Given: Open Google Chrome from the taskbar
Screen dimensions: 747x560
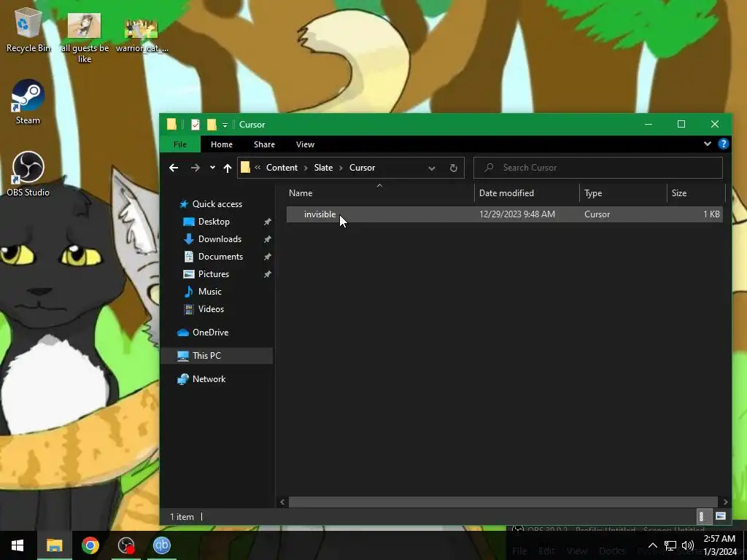Looking at the screenshot, I should 90,545.
